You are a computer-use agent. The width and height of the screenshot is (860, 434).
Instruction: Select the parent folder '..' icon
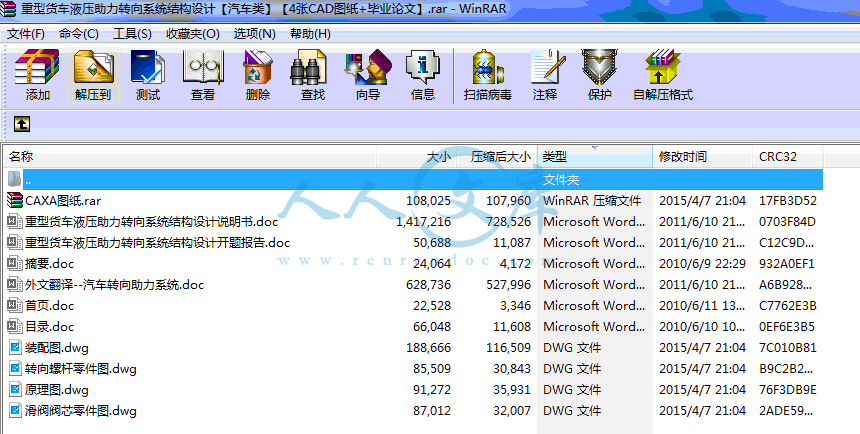click(14, 179)
